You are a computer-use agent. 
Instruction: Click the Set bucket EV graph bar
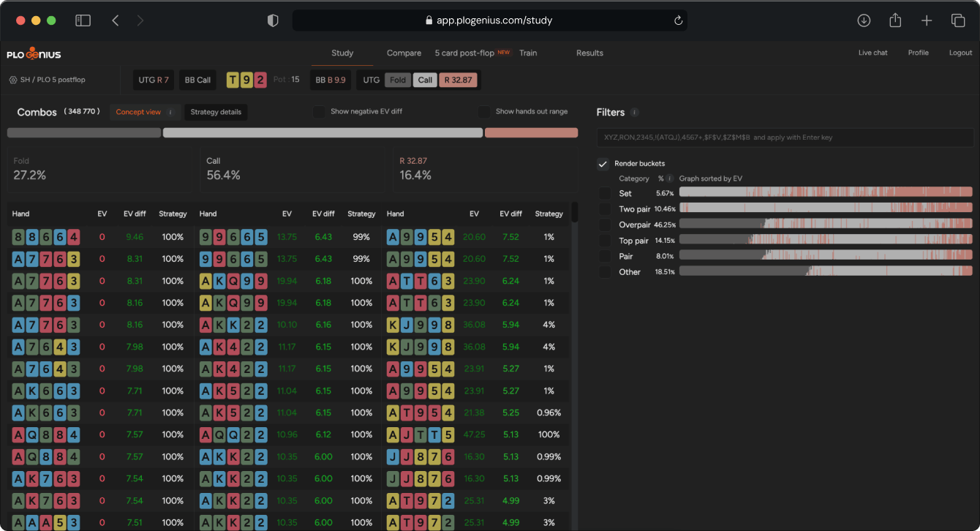[826, 193]
